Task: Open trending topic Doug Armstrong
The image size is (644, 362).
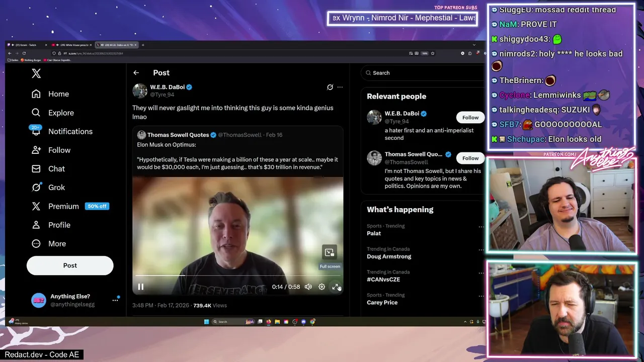Action: [x=389, y=256]
